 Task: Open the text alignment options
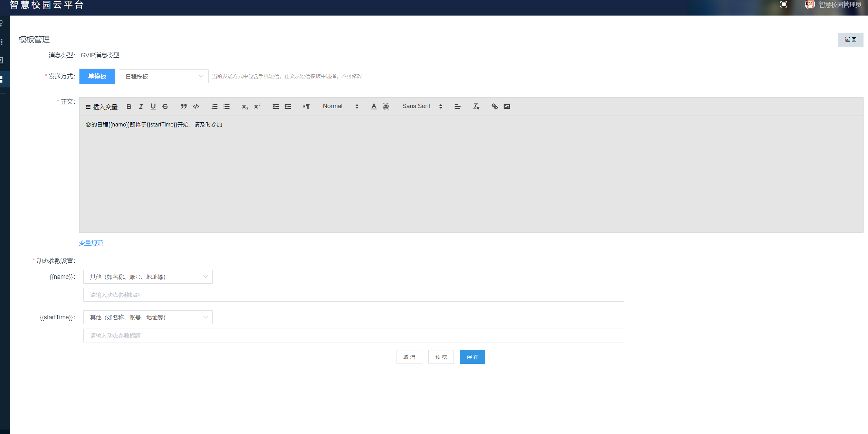point(457,106)
